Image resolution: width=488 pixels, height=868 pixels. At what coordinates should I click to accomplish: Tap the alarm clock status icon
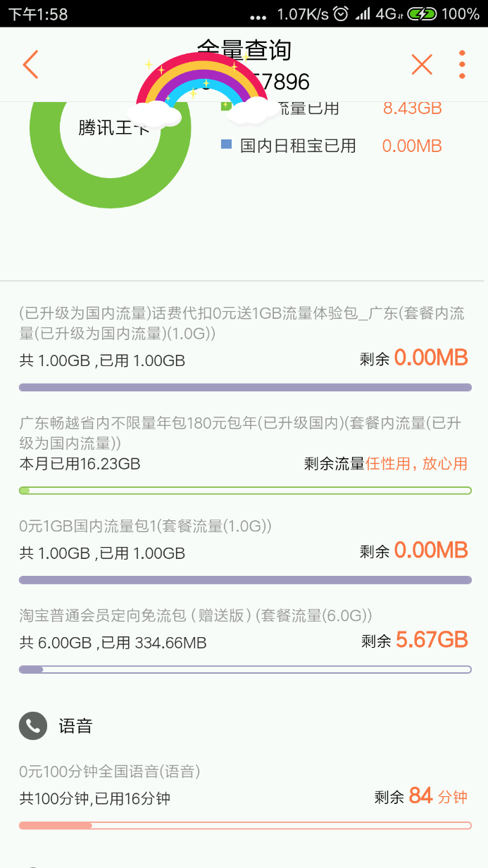tap(341, 13)
